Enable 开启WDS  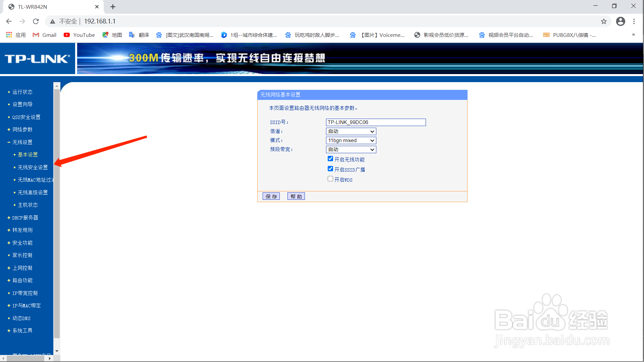click(330, 179)
